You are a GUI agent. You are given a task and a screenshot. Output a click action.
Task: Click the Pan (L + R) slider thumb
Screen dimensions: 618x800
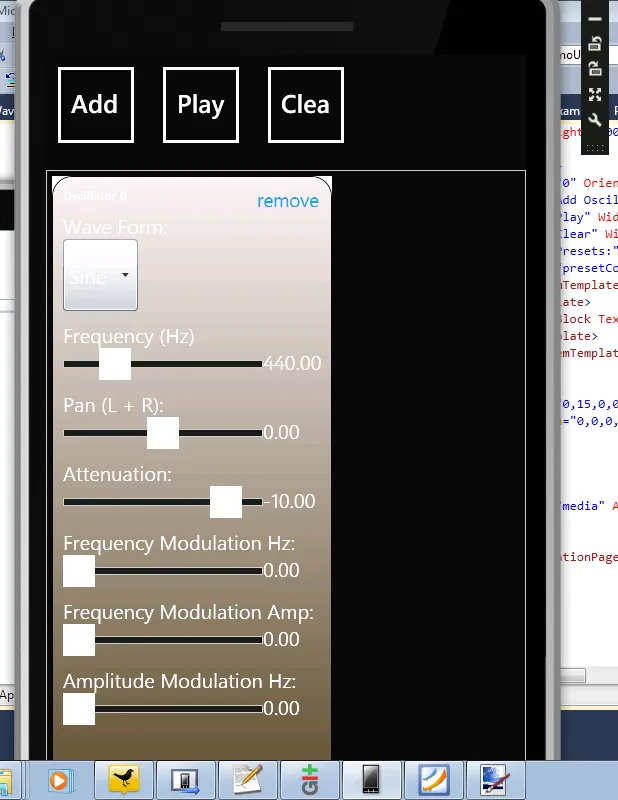pyautogui.click(x=163, y=433)
